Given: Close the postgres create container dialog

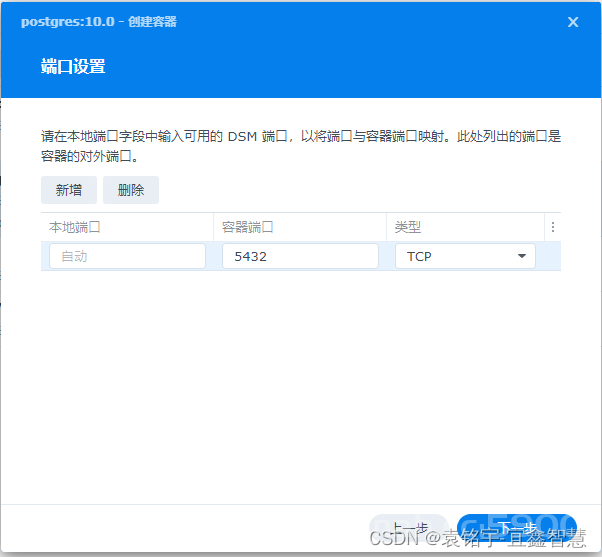Looking at the screenshot, I should 573,22.
